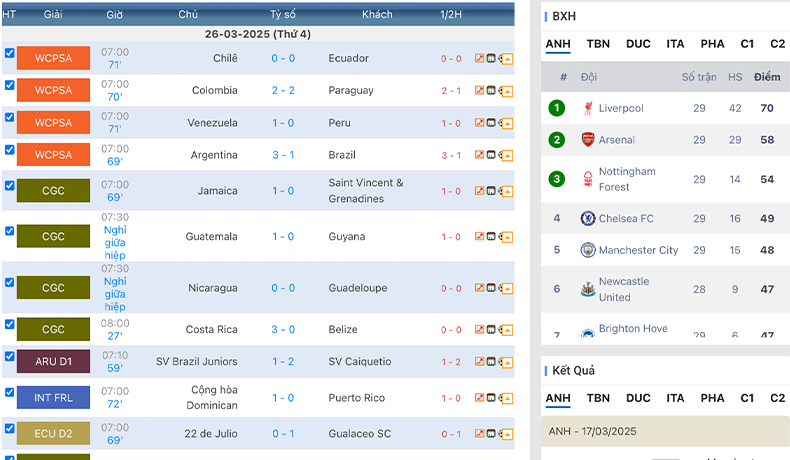Click WCPSA league badge for Venezuela match
790x460 pixels.
coord(53,122)
